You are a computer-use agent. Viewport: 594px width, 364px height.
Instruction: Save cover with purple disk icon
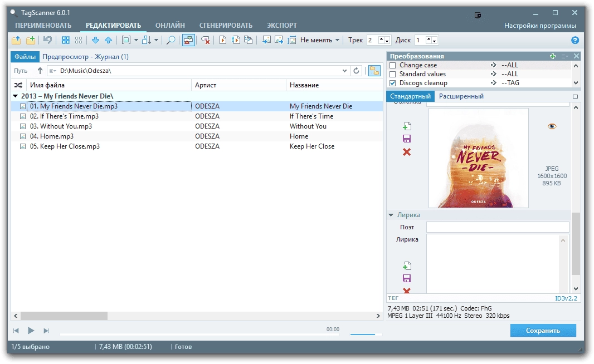pos(407,139)
